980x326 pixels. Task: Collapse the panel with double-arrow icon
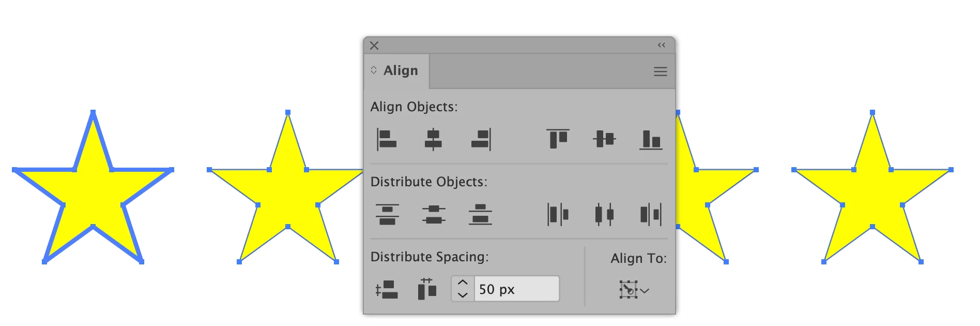pos(661,45)
